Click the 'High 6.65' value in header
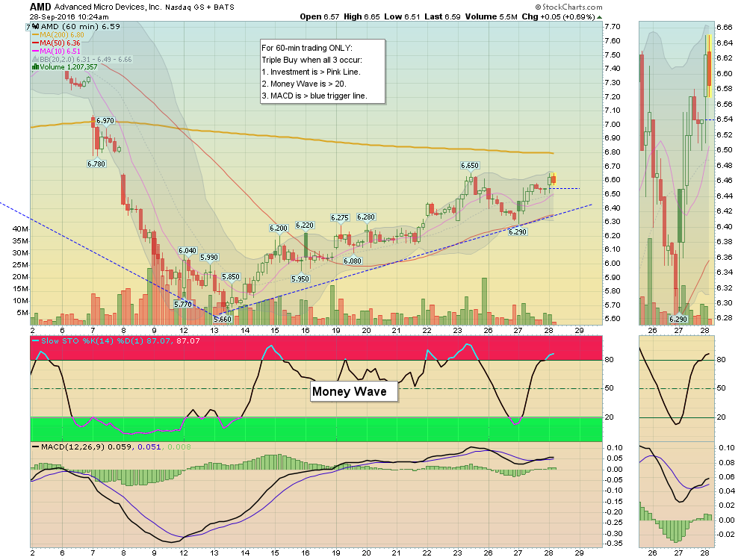 (362, 16)
